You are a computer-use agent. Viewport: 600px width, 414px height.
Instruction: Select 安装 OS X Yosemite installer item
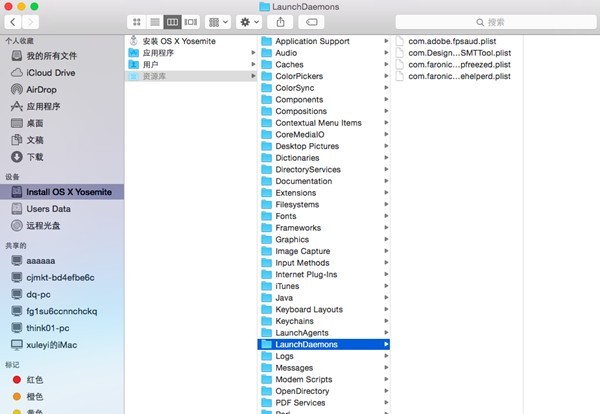pos(191,41)
